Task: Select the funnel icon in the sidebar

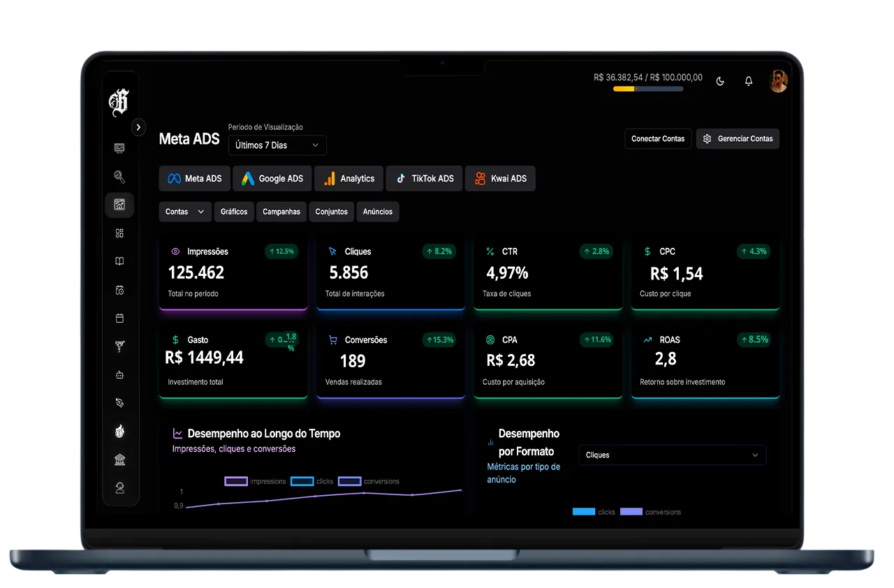Action: [x=119, y=346]
